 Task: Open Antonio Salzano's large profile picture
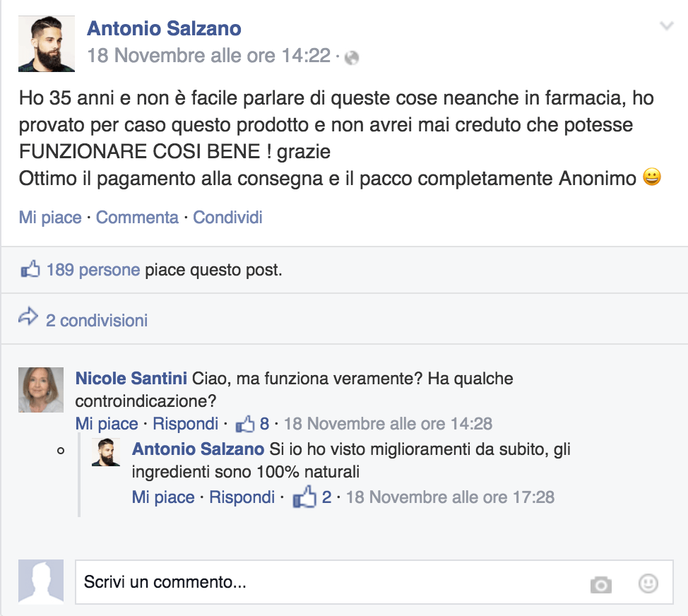coord(46,44)
